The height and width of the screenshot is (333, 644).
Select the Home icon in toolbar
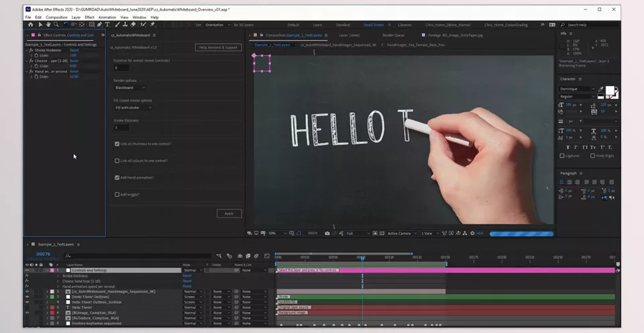coord(30,25)
